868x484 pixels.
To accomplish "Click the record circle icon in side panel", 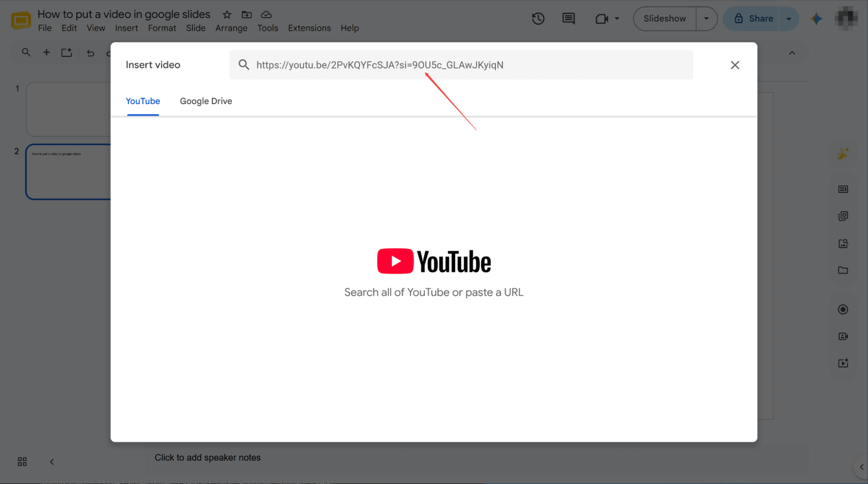I will [x=843, y=309].
